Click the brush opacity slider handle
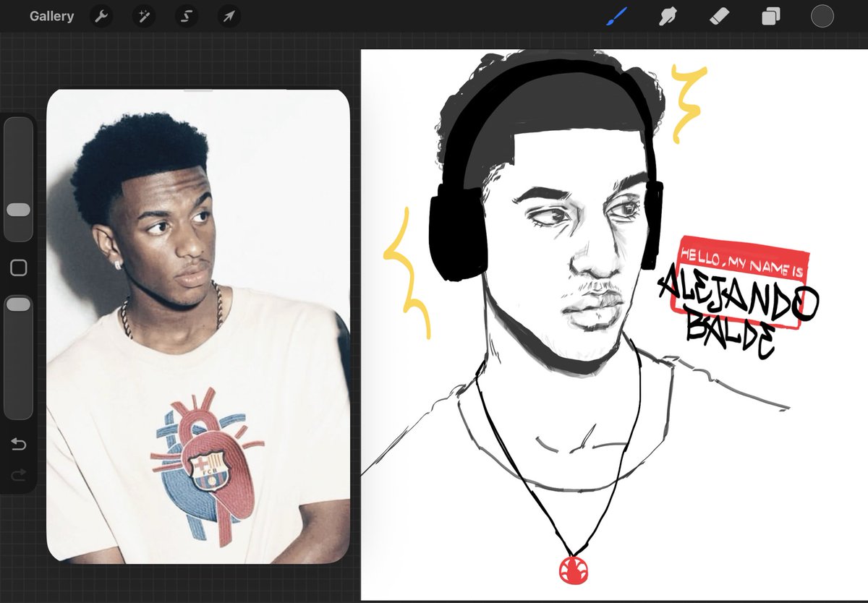 click(18, 304)
